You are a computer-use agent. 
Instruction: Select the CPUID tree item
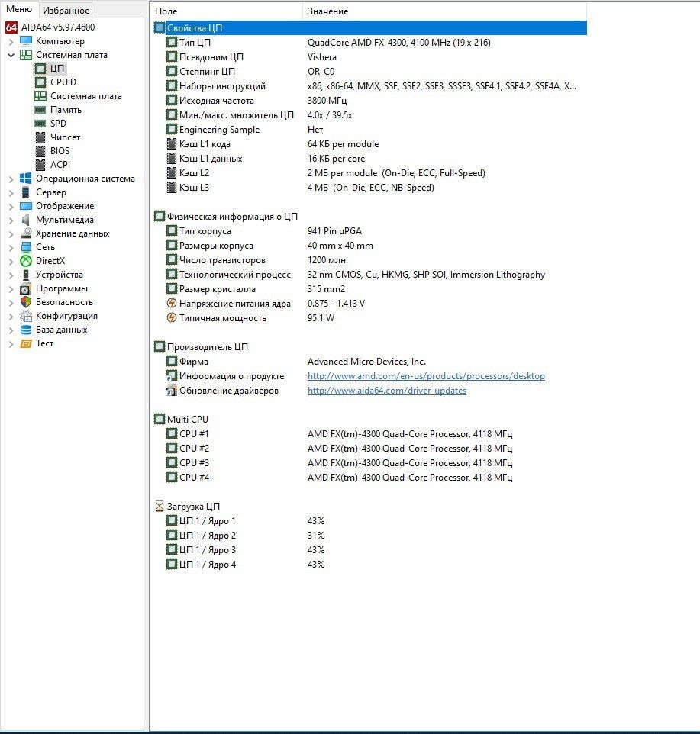pos(63,82)
